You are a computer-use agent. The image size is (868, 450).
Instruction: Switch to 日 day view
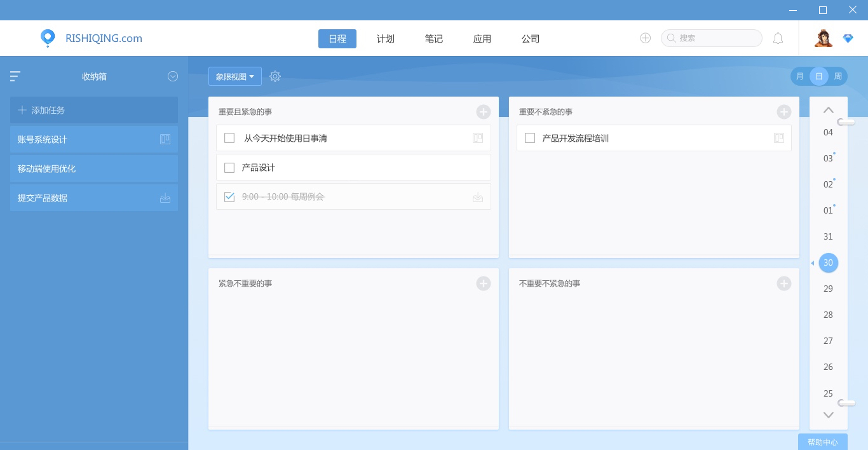pos(819,76)
